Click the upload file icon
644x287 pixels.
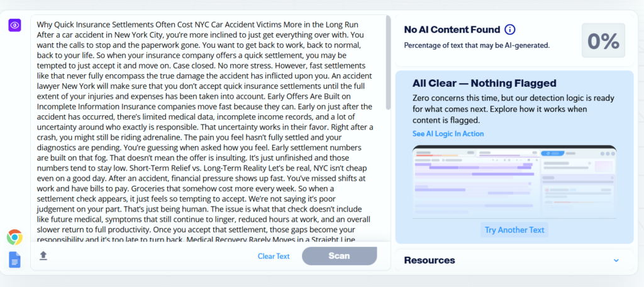[43, 256]
